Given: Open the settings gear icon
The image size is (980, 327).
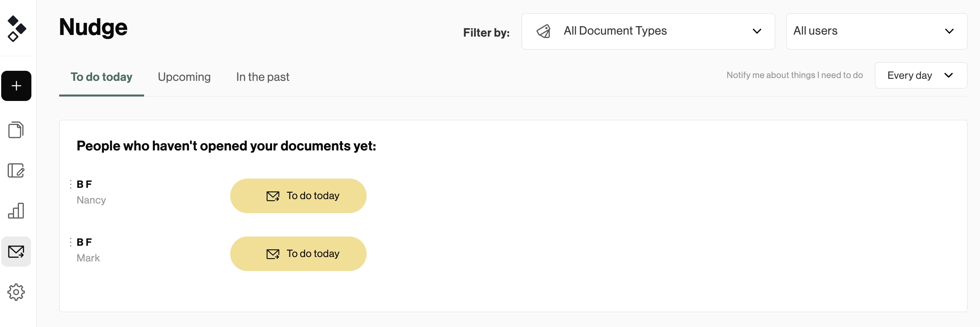Looking at the screenshot, I should pyautogui.click(x=16, y=292).
